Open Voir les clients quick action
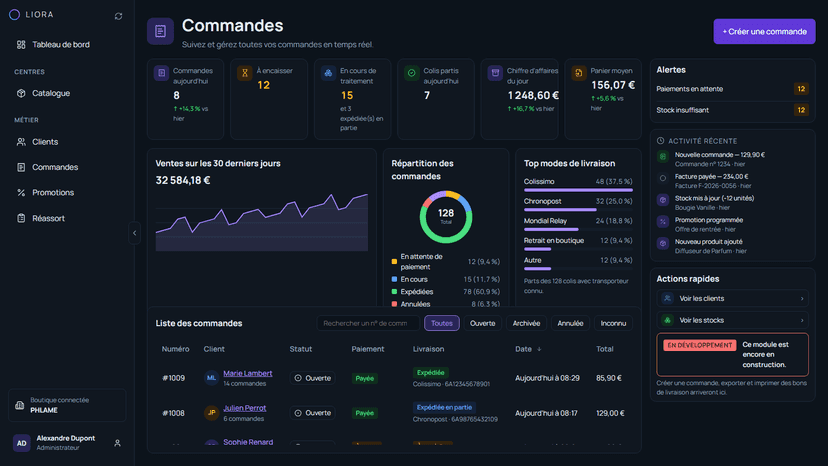828x466 pixels. pyautogui.click(x=732, y=299)
